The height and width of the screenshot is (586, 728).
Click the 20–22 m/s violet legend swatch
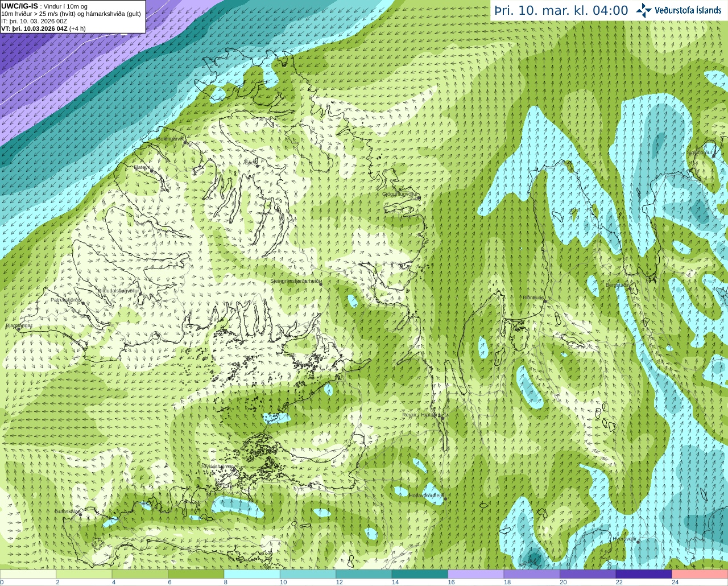tap(588, 574)
